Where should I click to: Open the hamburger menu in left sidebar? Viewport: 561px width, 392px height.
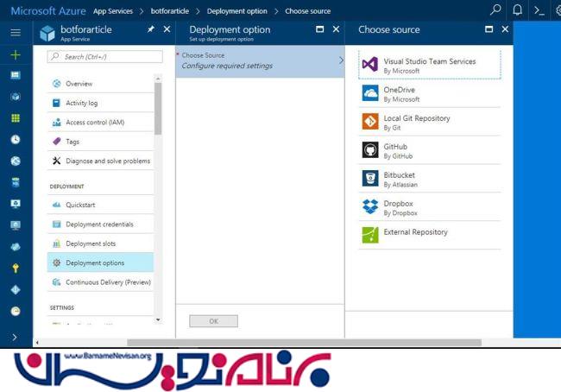click(x=16, y=33)
